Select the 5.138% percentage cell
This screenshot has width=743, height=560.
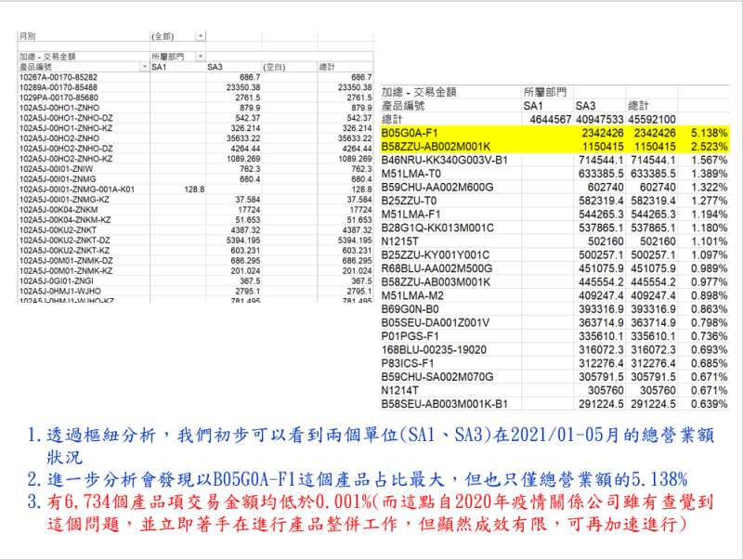coord(706,134)
